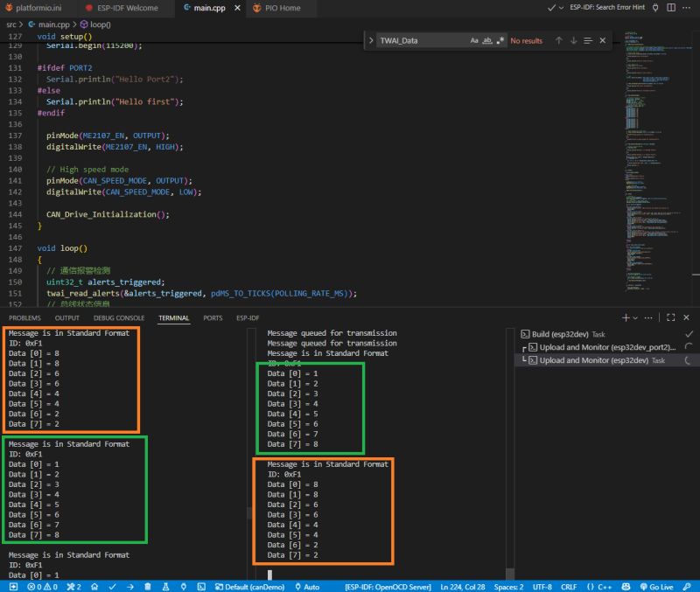The height and width of the screenshot is (592, 700).
Task: Click the PlatformIO build checkmark in editor toolbar
Action: (x=551, y=8)
